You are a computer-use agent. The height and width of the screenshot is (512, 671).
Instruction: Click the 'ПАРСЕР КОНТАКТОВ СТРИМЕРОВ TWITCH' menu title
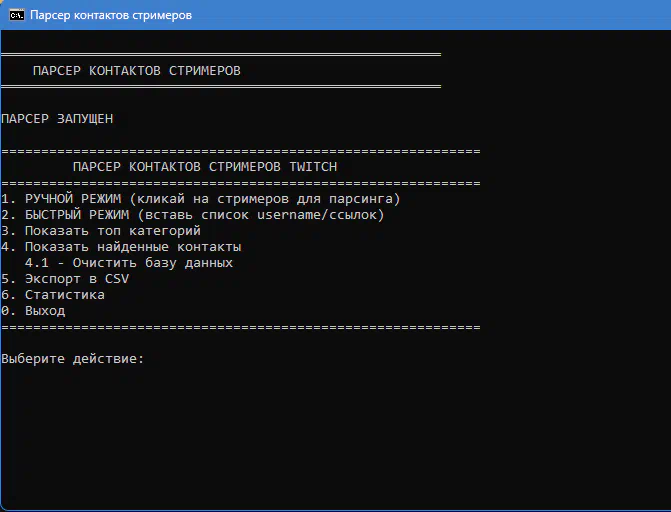pyautogui.click(x=205, y=167)
